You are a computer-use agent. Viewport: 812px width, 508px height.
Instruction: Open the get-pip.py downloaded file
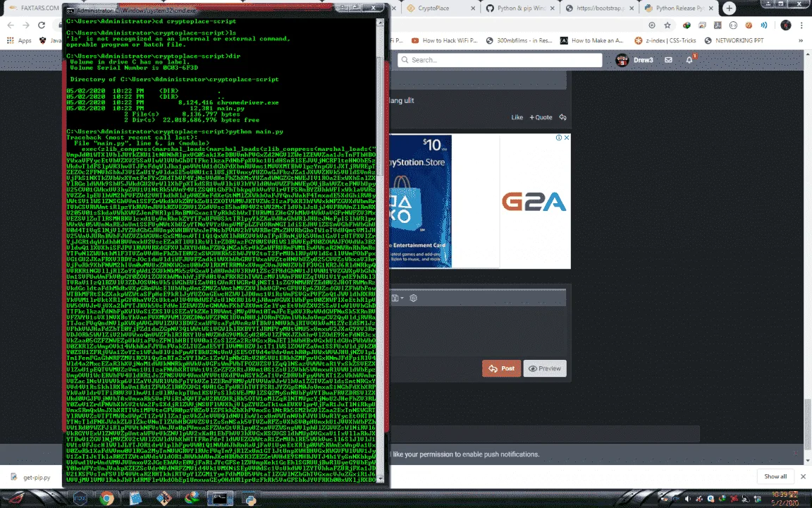tap(31, 478)
